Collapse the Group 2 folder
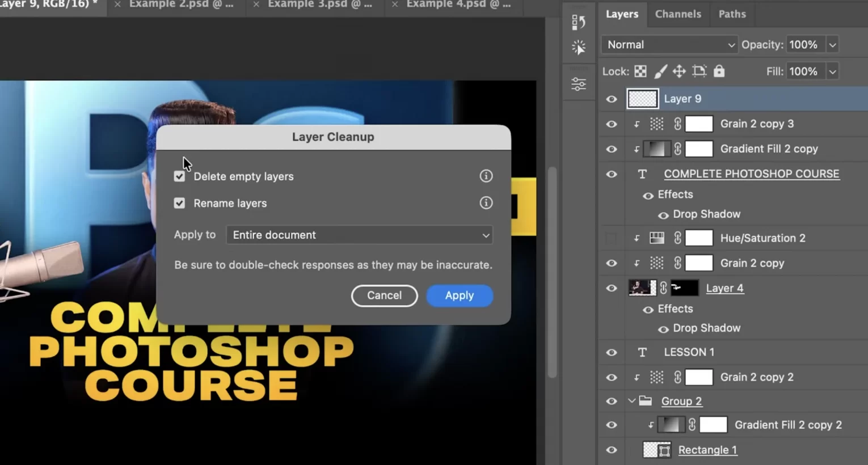Image resolution: width=868 pixels, height=465 pixels. (631, 401)
